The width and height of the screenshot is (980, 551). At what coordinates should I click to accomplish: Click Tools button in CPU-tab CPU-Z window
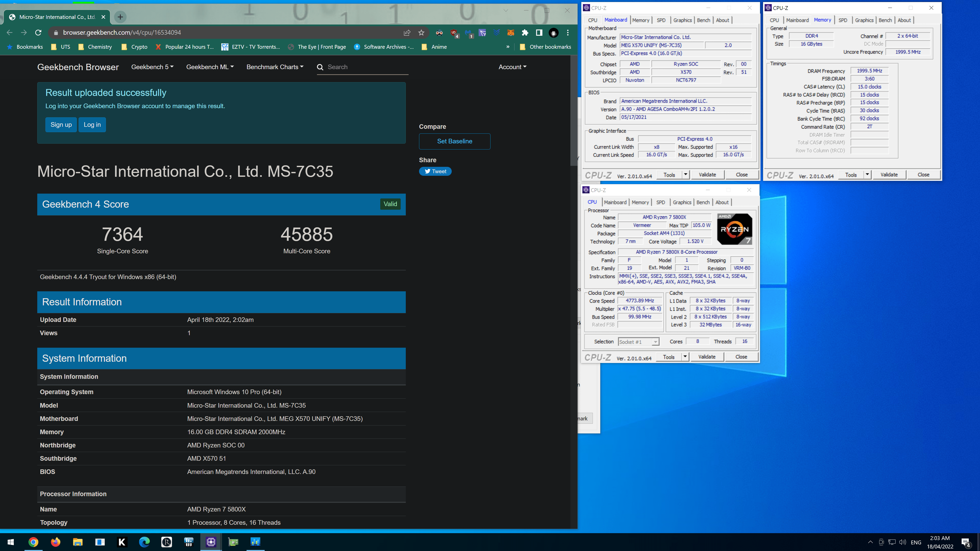[x=669, y=357]
